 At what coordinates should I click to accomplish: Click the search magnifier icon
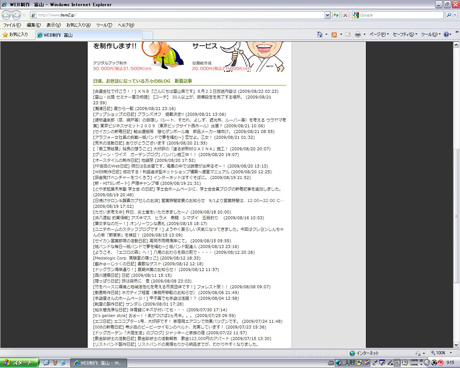(449, 15)
